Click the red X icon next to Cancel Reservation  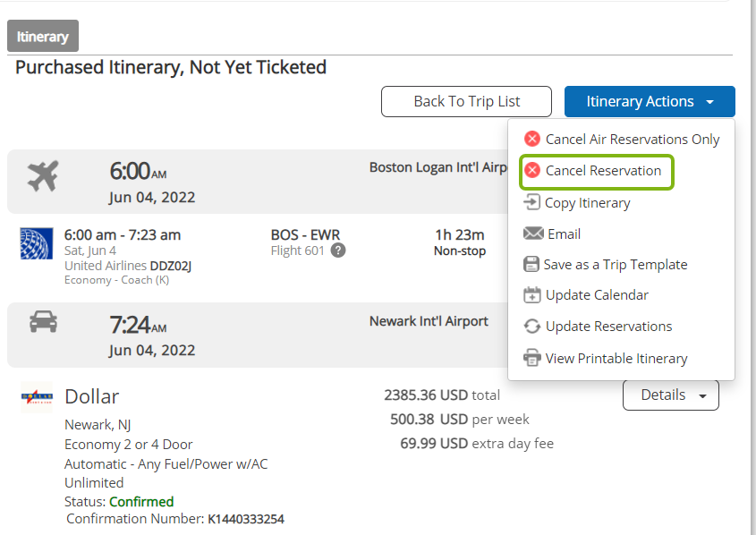point(532,170)
